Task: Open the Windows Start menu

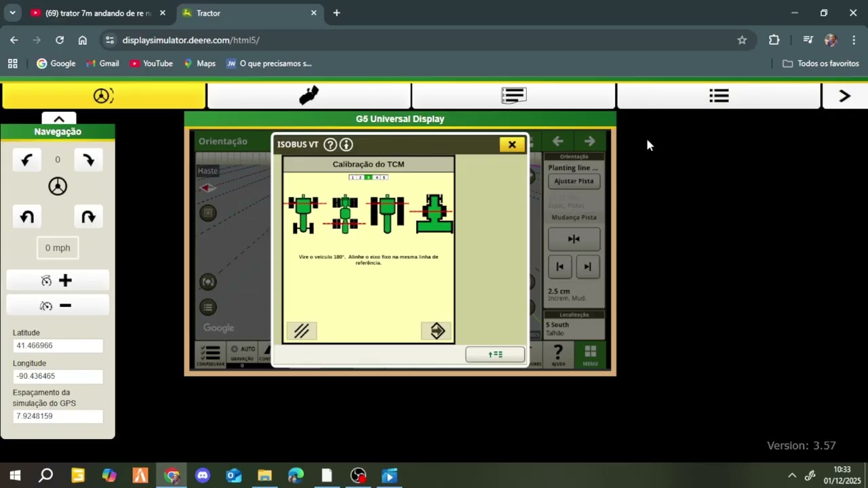Action: click(x=15, y=476)
